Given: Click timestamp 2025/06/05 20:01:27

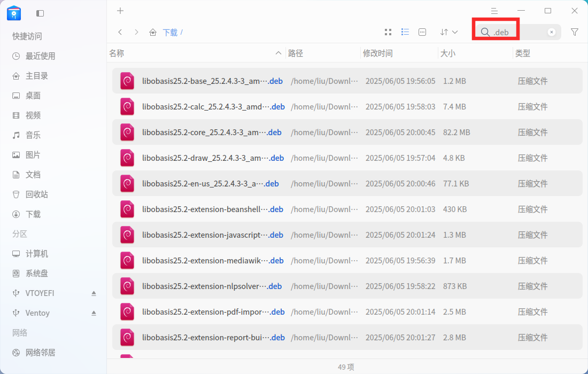Looking at the screenshot, I should (400, 338).
